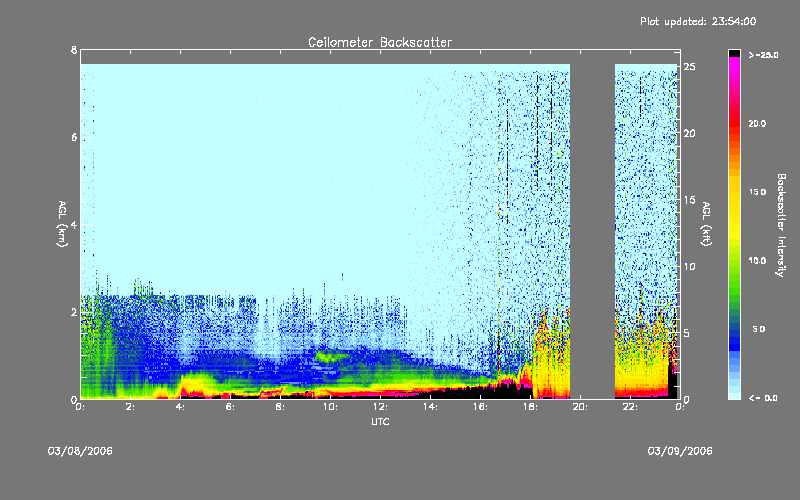
Task: Click the Ceilometer Backscatter plot title
Action: pyautogui.click(x=379, y=42)
